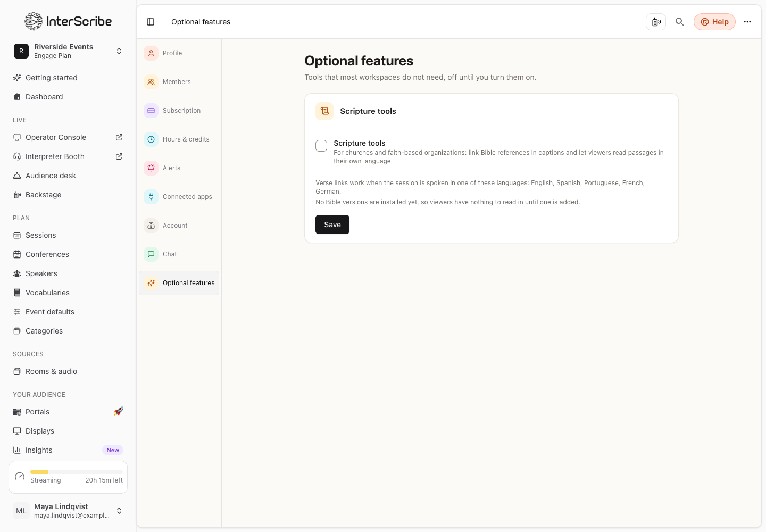This screenshot has height=532, width=766.
Task: Click the Members group icon
Action: (x=151, y=82)
